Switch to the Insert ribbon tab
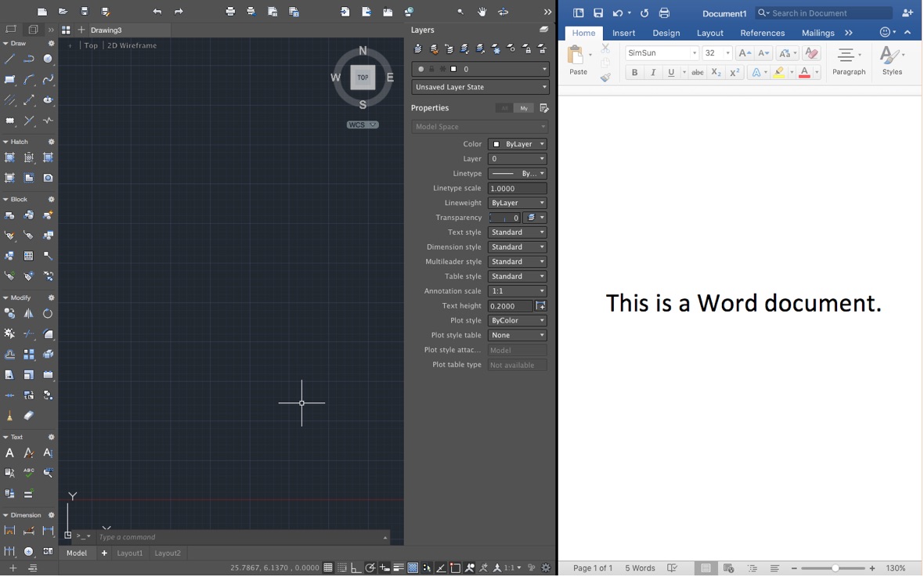 [623, 33]
